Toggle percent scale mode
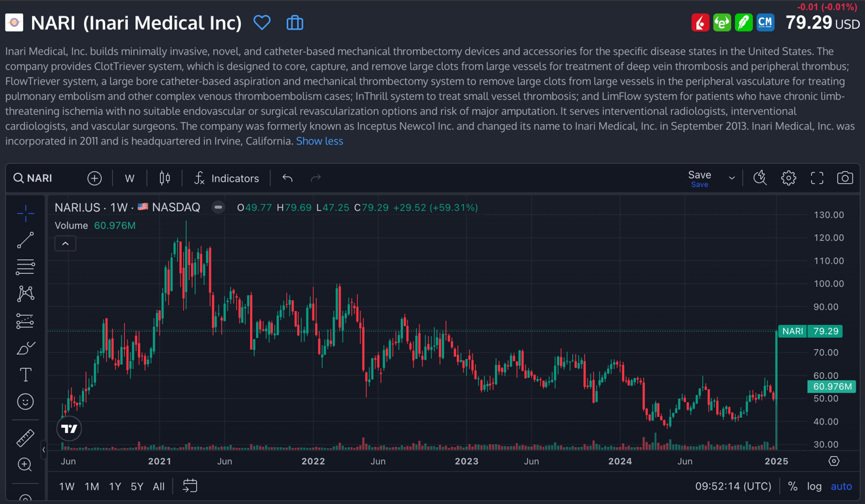The width and height of the screenshot is (865, 504). click(793, 486)
